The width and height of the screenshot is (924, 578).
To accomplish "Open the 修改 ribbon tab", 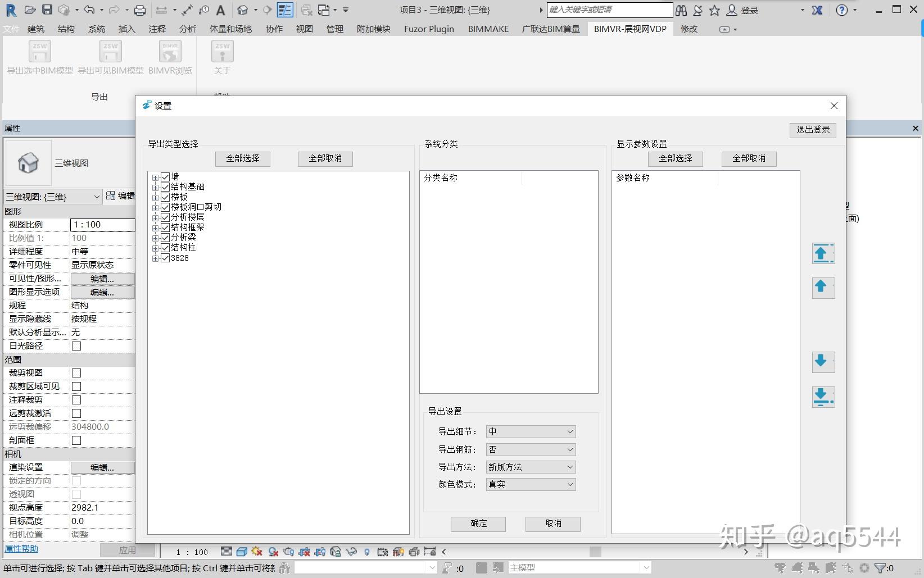I will click(x=689, y=29).
